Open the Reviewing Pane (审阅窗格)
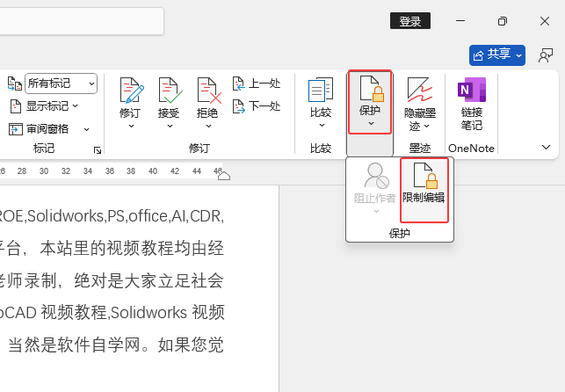The width and height of the screenshot is (565, 392). pos(38,129)
